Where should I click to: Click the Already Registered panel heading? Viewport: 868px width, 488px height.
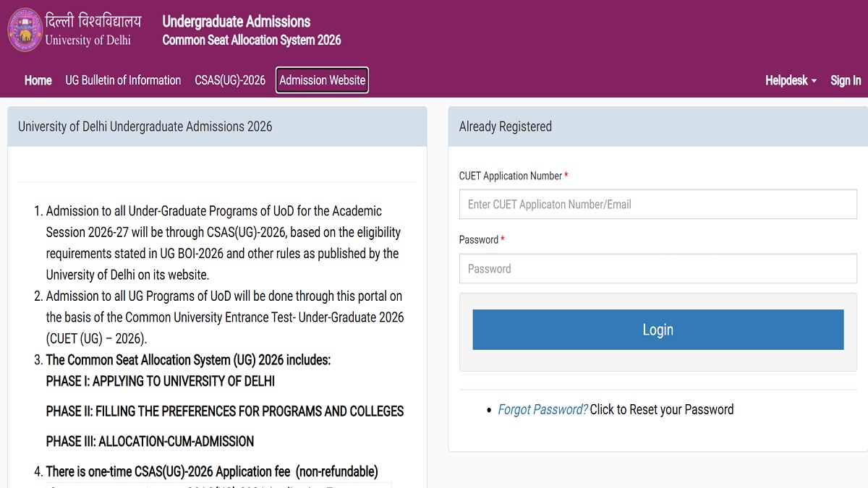point(506,127)
